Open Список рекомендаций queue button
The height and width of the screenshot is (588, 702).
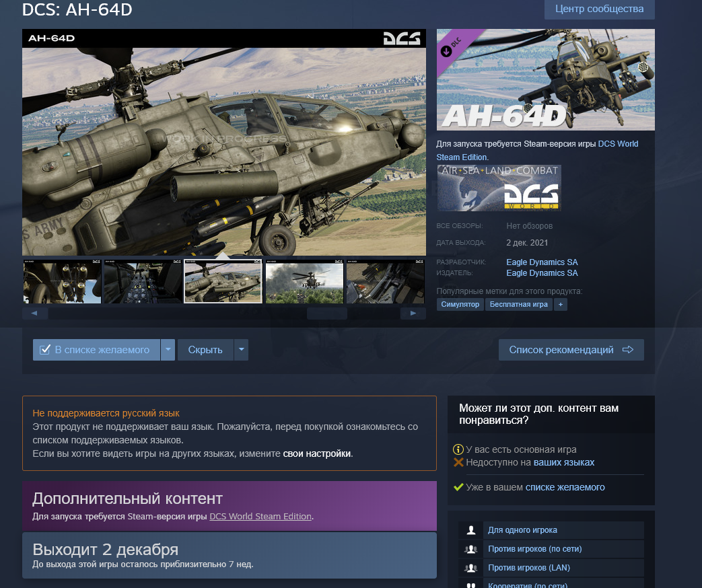pos(571,350)
